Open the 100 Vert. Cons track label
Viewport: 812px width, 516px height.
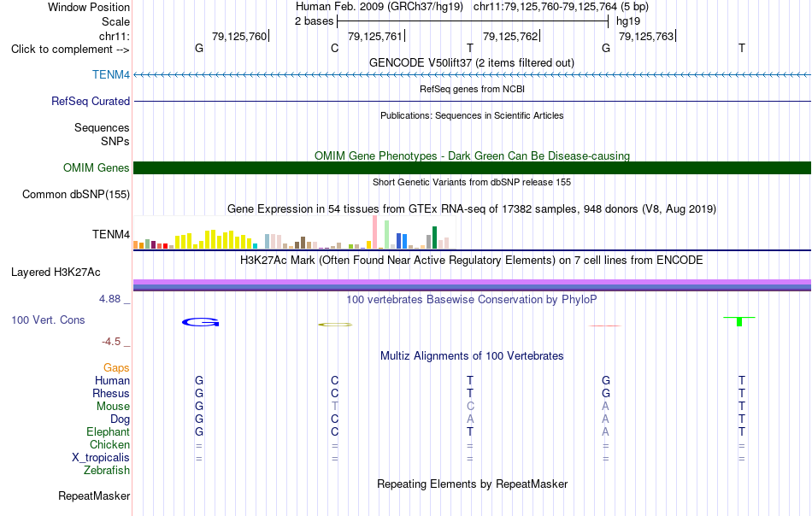pos(48,320)
